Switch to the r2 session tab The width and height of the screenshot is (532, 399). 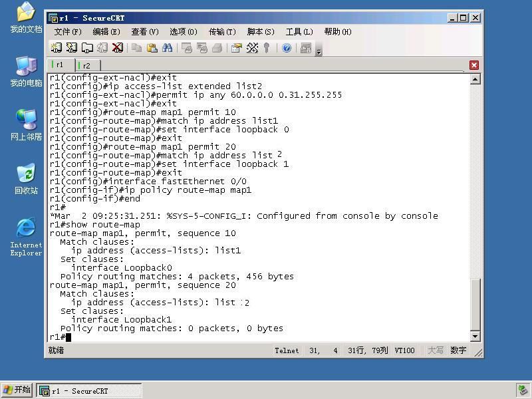[88, 65]
